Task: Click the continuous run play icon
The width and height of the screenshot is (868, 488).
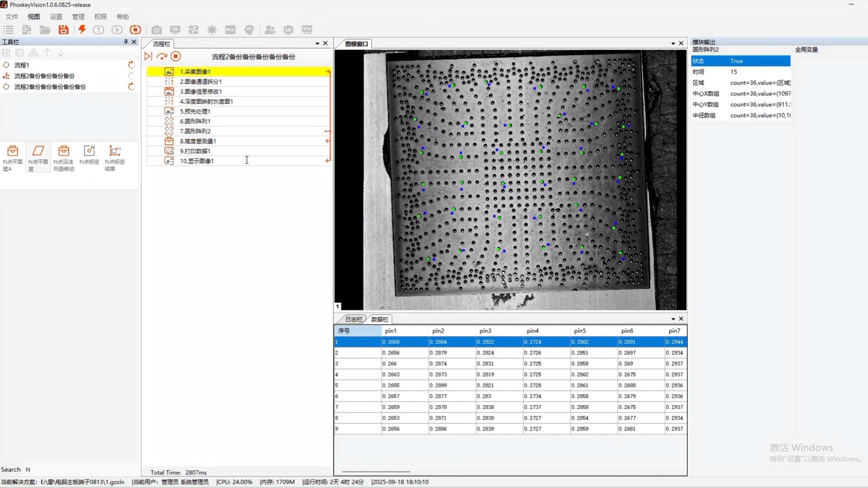Action: 117,30
